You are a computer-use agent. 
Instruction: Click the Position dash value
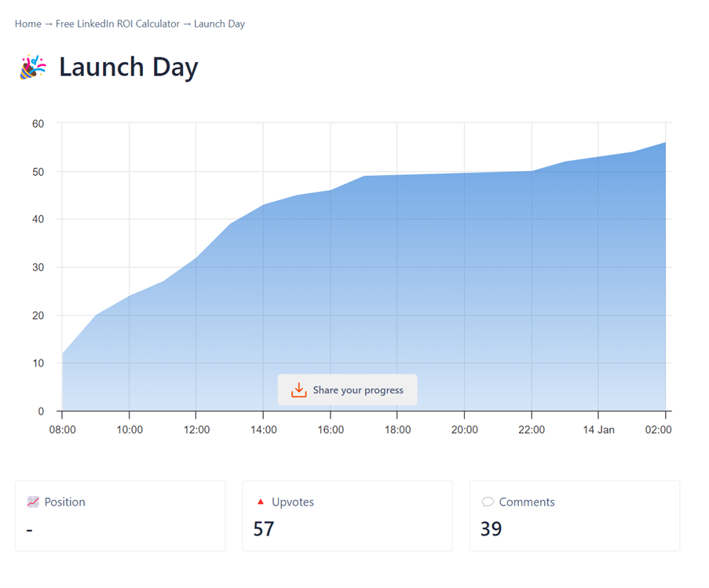29,529
